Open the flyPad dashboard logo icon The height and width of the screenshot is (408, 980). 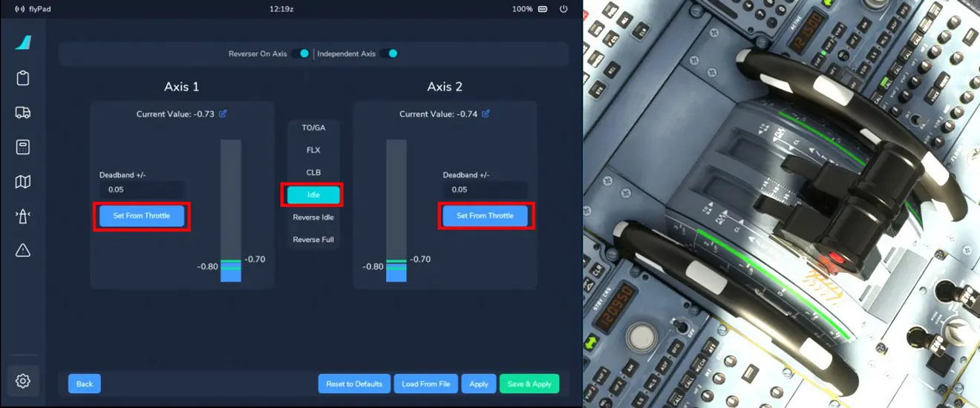click(x=22, y=43)
